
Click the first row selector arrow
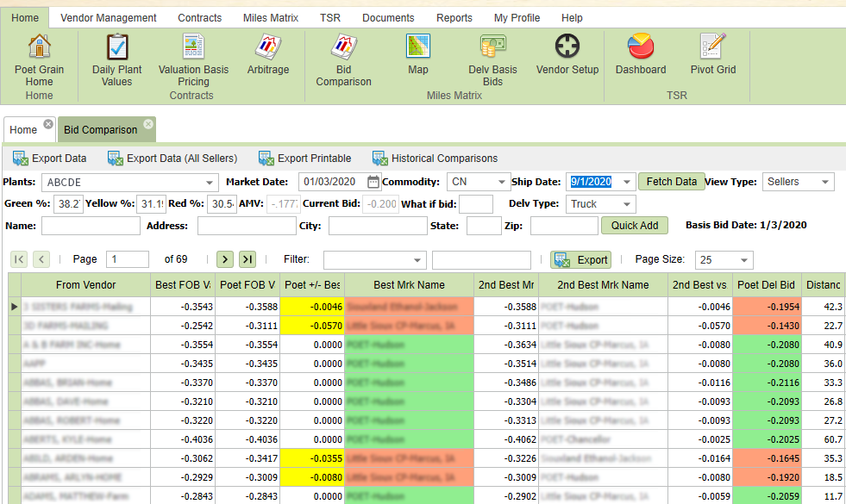pos(15,307)
